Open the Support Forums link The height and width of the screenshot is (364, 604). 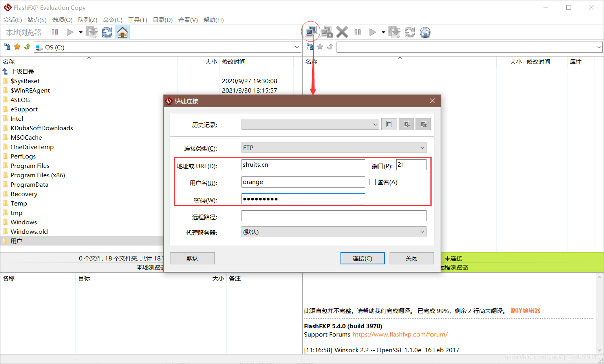coord(400,335)
